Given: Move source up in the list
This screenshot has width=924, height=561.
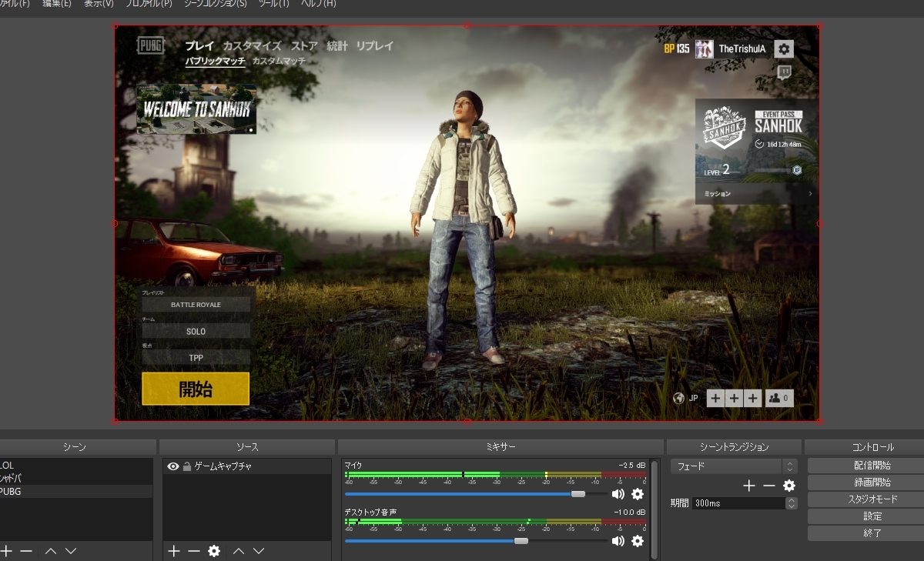Looking at the screenshot, I should [239, 550].
